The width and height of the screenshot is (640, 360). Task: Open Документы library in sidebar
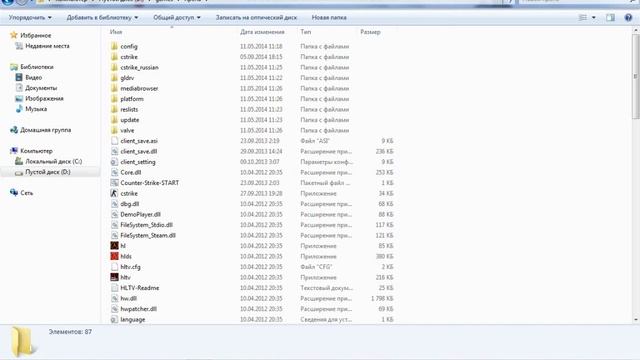click(41, 88)
